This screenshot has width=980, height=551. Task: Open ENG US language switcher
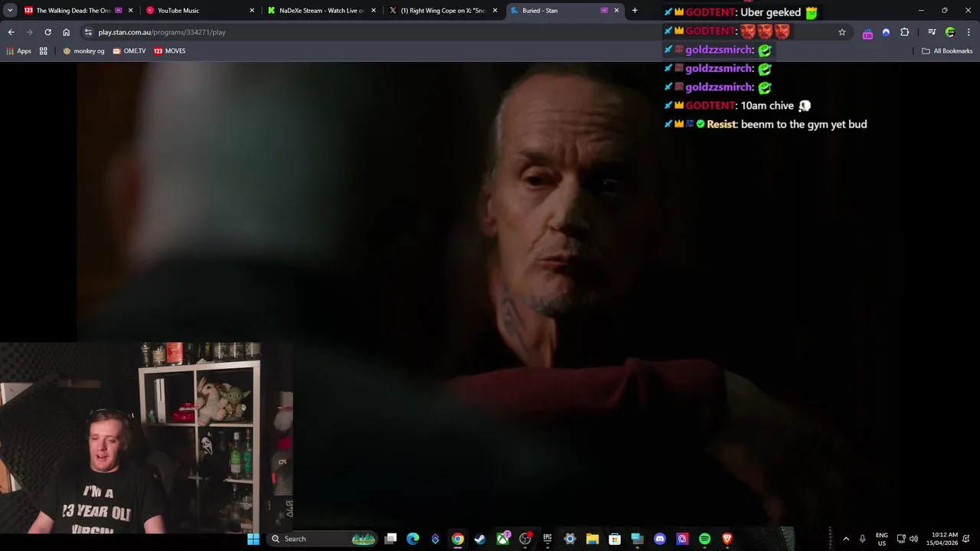point(882,539)
